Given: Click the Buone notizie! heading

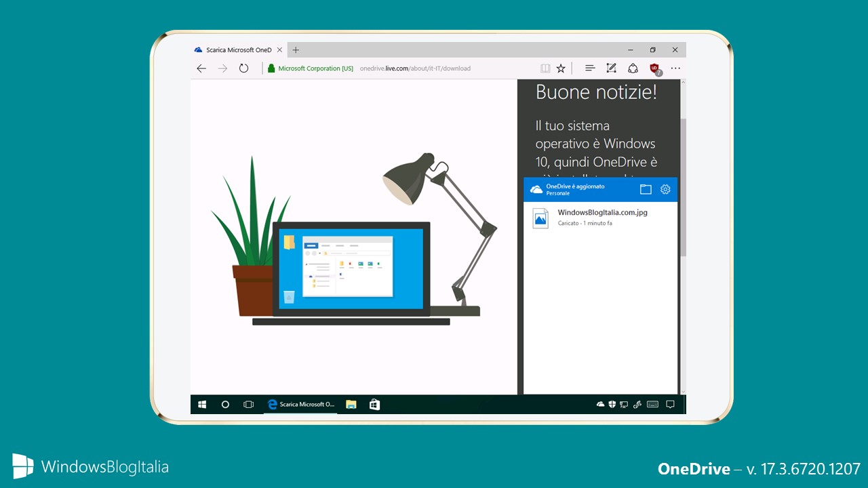Looking at the screenshot, I should [x=596, y=92].
